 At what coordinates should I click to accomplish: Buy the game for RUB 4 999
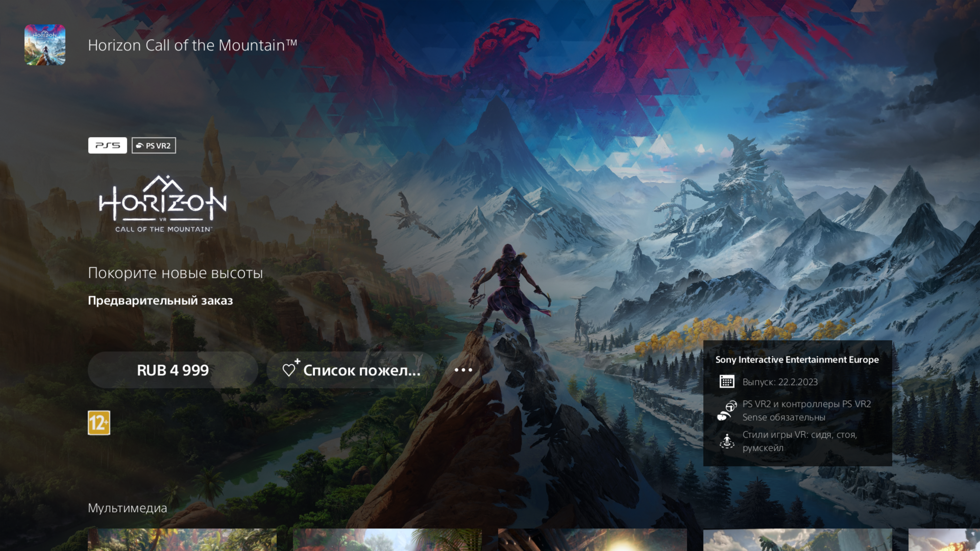[x=173, y=370]
